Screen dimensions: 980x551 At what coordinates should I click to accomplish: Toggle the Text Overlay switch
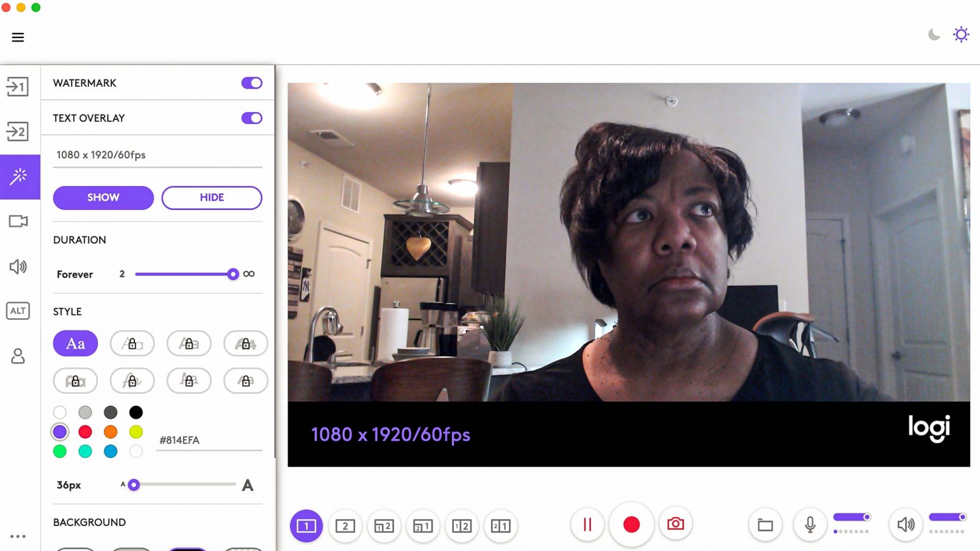tap(252, 118)
